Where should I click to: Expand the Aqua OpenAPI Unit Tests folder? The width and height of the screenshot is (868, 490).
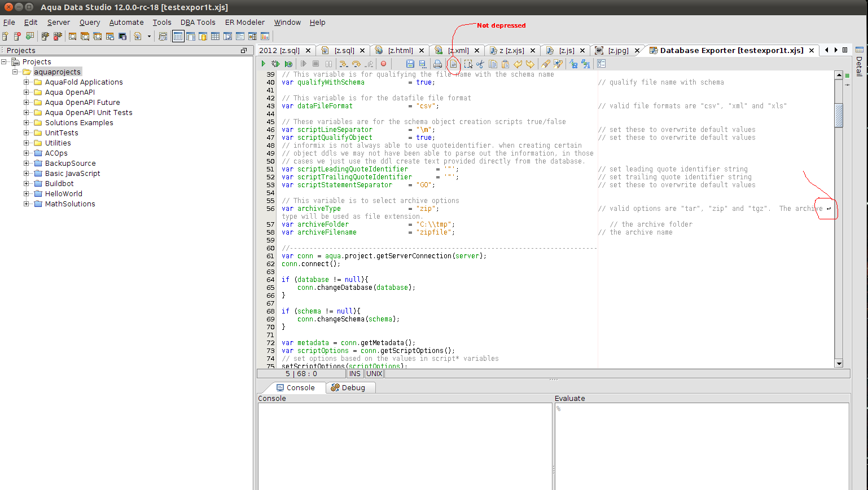click(x=27, y=112)
